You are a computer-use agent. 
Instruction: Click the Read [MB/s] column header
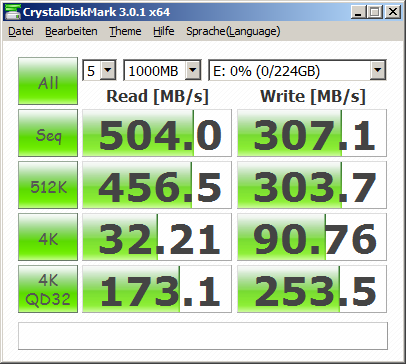157,97
